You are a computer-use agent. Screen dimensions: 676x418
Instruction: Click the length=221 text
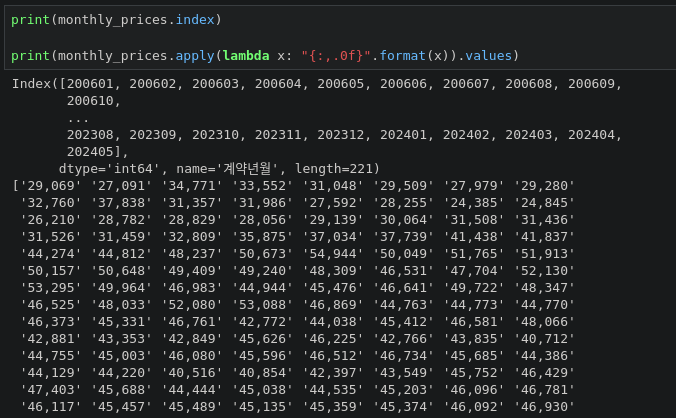pos(333,168)
